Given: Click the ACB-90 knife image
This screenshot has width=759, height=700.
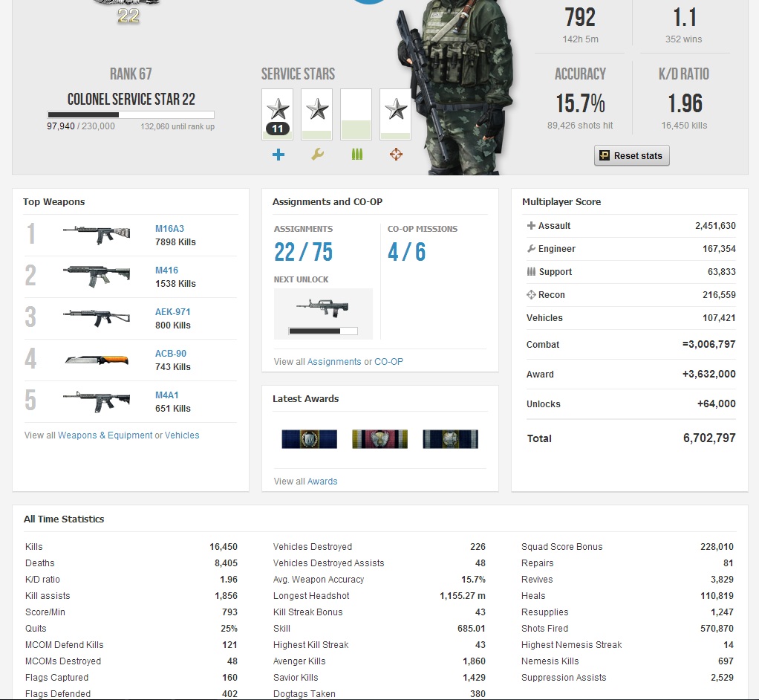Looking at the screenshot, I should tap(97, 360).
